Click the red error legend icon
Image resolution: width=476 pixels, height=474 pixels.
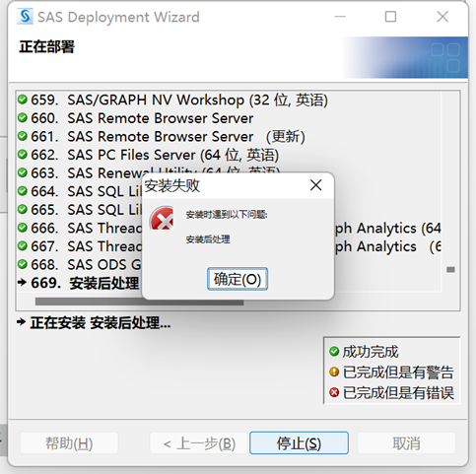334,392
